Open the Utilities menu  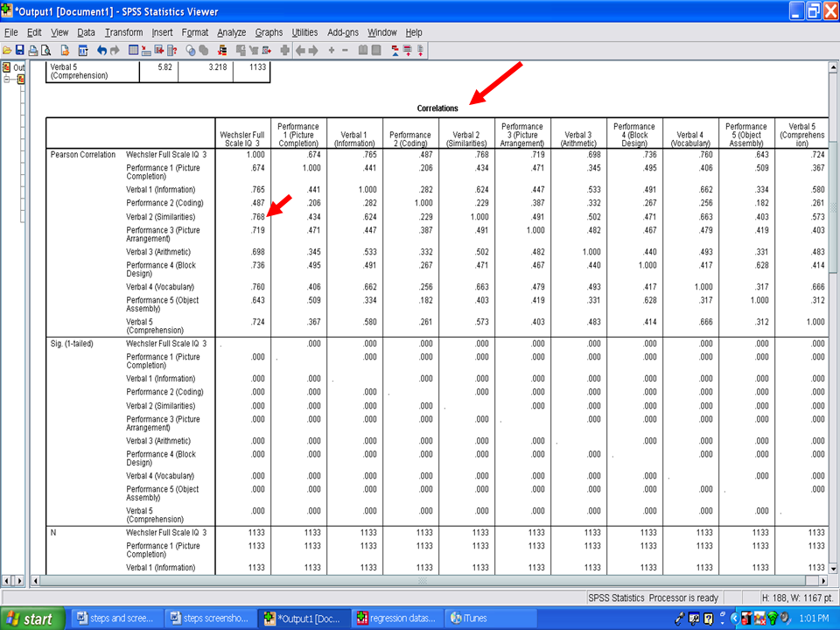pyautogui.click(x=304, y=32)
